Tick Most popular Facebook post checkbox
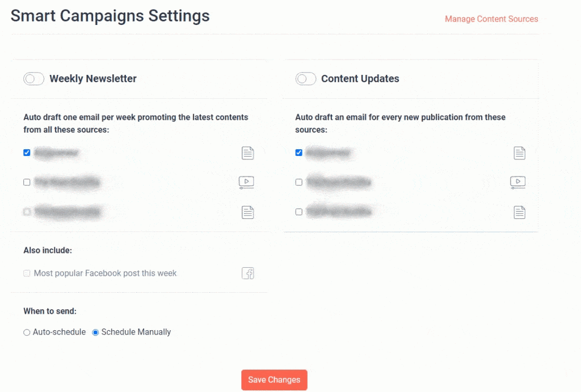Viewport: 581px width, 392px height. [x=27, y=273]
